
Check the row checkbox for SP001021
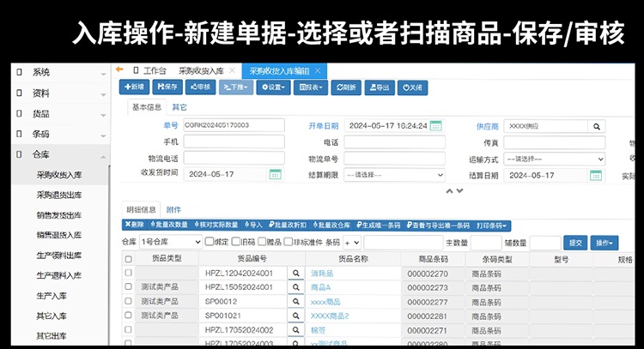[x=129, y=315]
